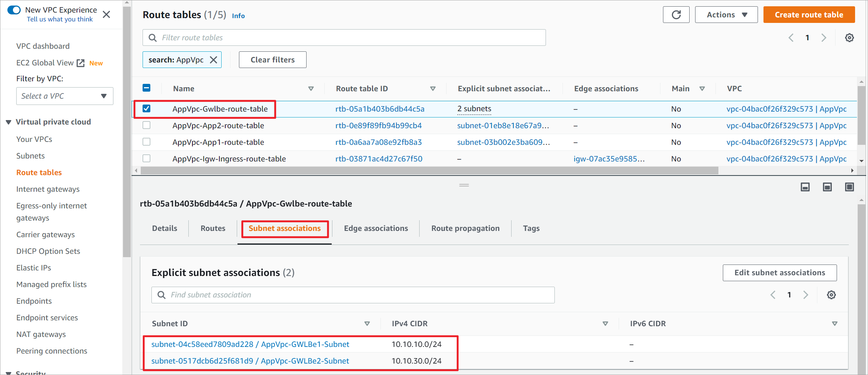Toggle the New VPC Experience switch
The height and width of the screenshot is (375, 868).
pyautogui.click(x=14, y=10)
